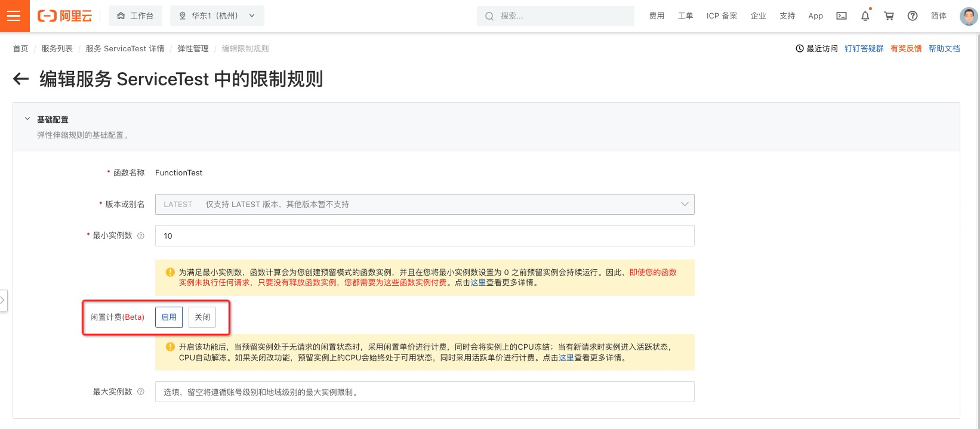Open 最近访问 recent visits
The height and width of the screenshot is (429, 980).
point(816,48)
